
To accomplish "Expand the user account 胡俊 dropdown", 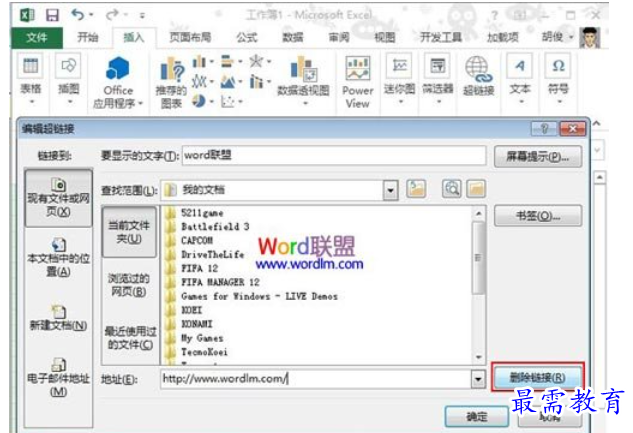I will (x=572, y=37).
